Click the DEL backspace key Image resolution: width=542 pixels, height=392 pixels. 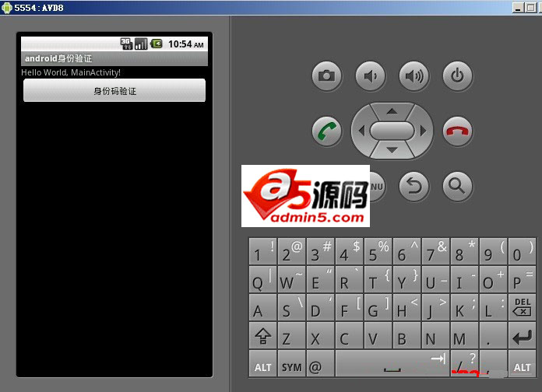click(x=522, y=307)
